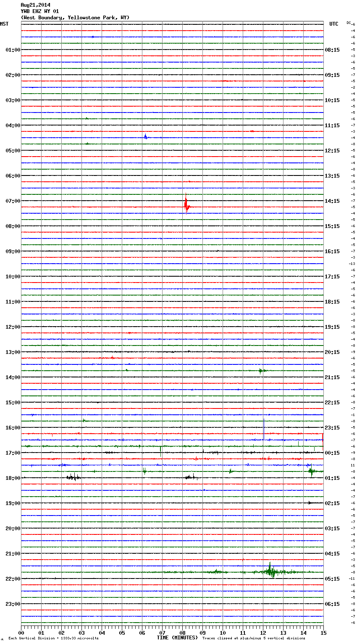Select the 03:00 MST row label
This screenshot has height=644, width=357.
tap(13, 100)
